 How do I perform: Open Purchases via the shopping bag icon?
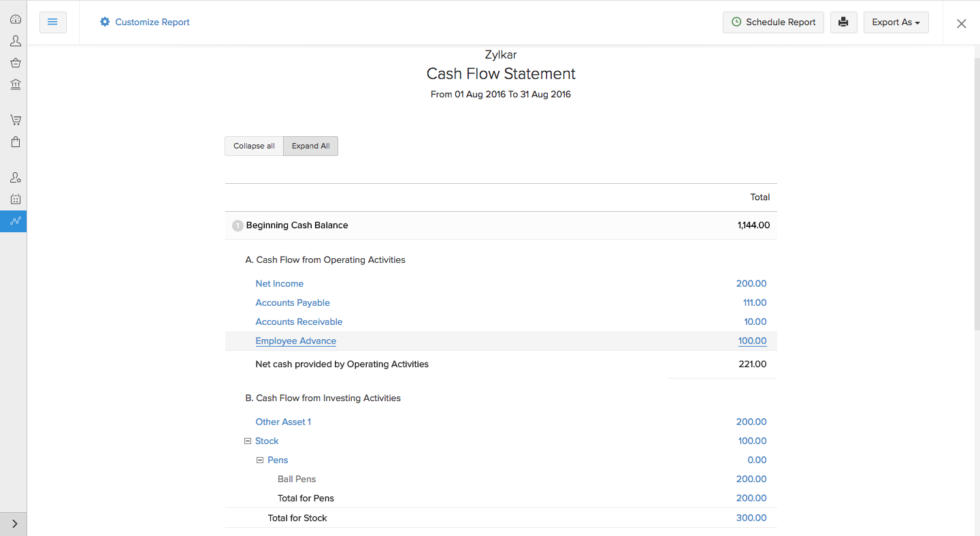tap(15, 142)
